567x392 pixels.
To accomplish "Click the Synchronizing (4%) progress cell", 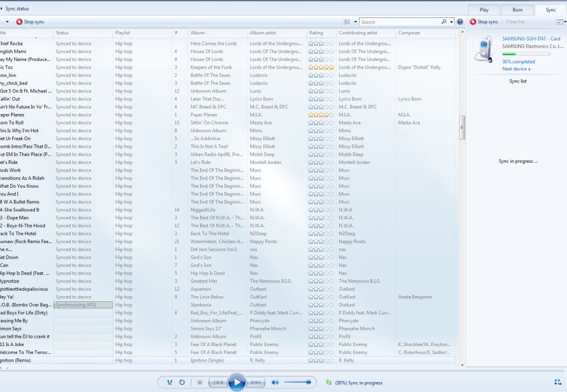I will pos(83,305).
